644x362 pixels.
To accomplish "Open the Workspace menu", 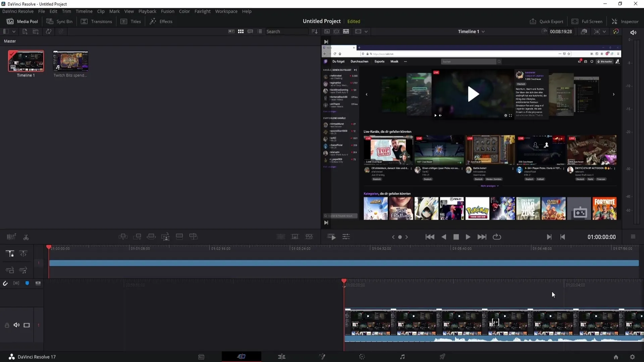I will click(226, 11).
